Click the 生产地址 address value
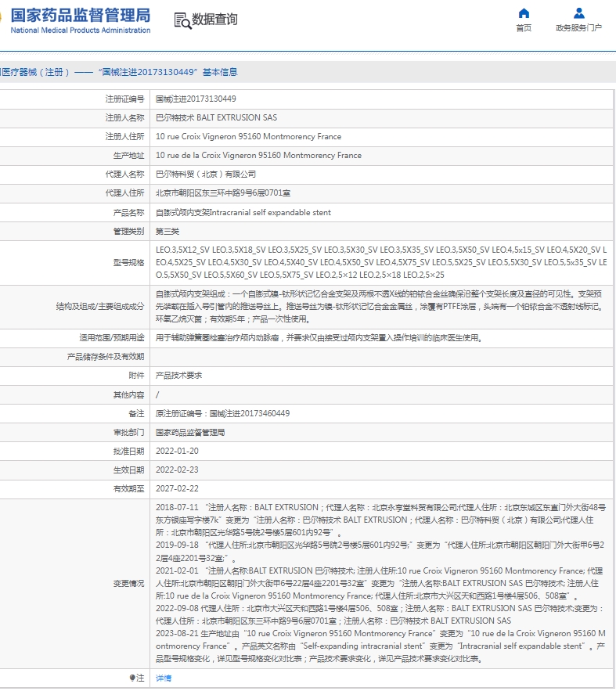The height and width of the screenshot is (691, 616). point(258,155)
